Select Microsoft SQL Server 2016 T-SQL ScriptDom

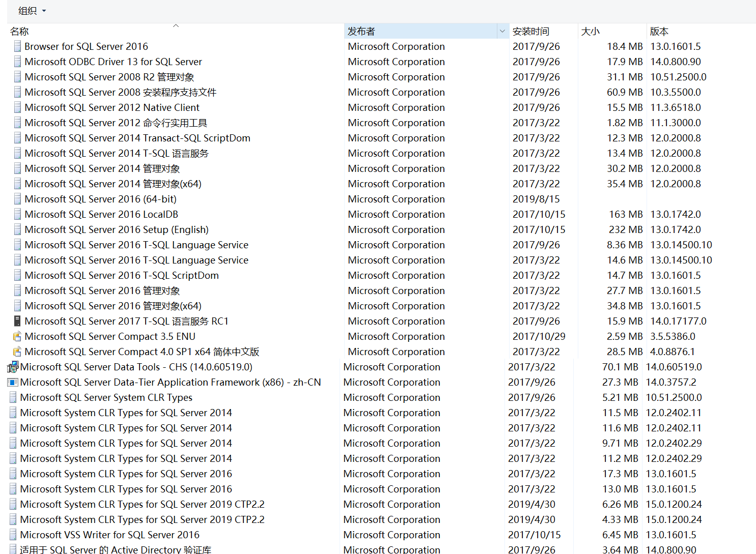[x=122, y=275]
